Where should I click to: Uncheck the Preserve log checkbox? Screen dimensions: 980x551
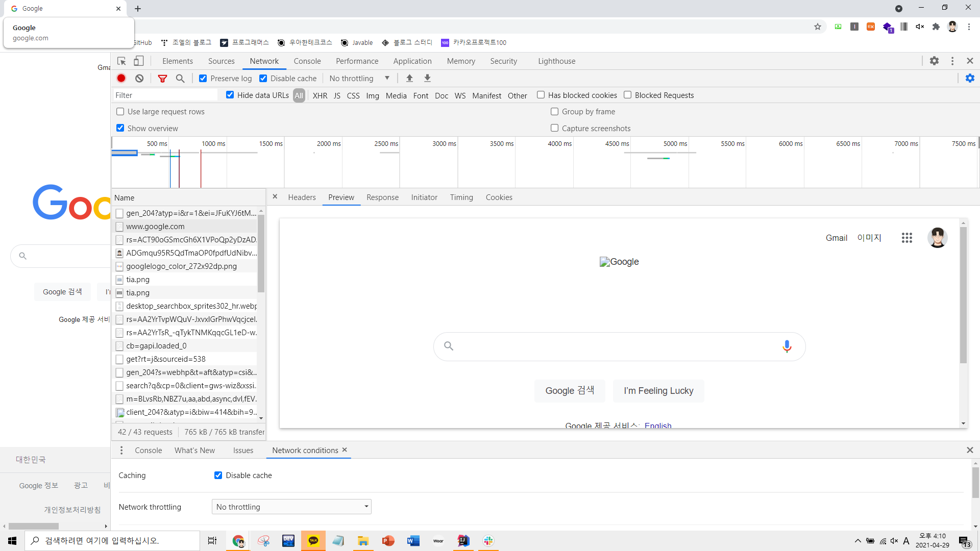point(203,78)
